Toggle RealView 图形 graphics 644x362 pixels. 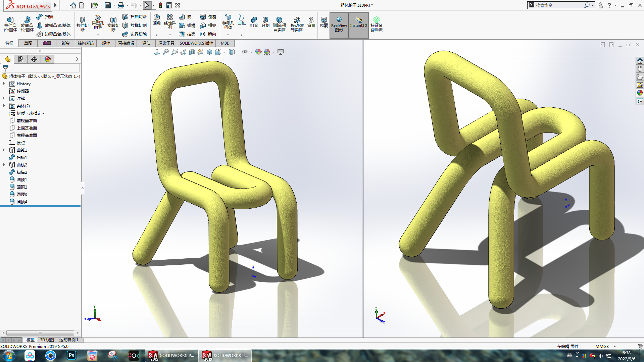click(339, 25)
